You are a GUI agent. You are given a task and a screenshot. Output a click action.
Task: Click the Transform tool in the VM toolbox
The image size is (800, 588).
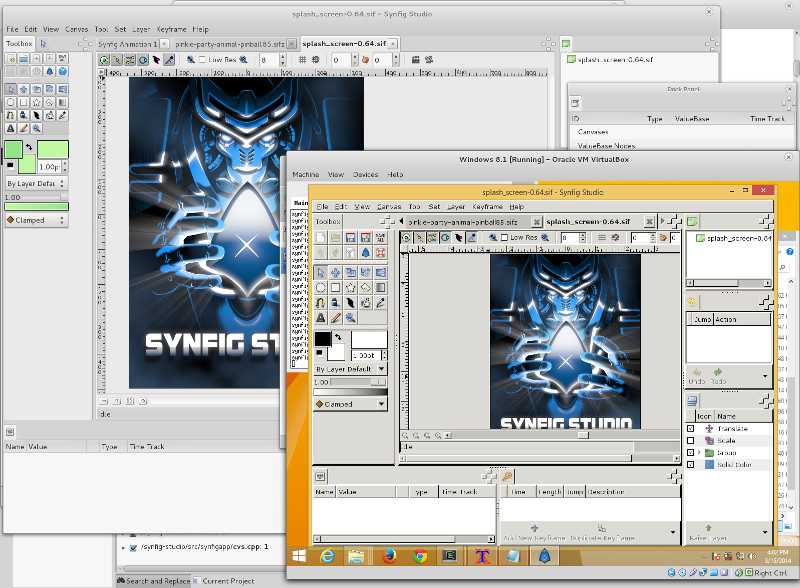pos(321,272)
